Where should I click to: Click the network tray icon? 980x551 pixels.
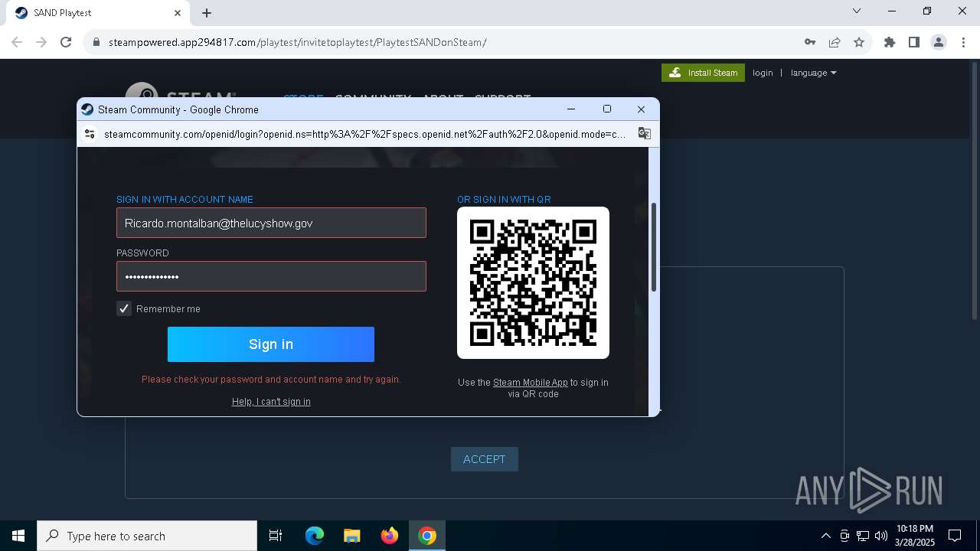(x=863, y=536)
